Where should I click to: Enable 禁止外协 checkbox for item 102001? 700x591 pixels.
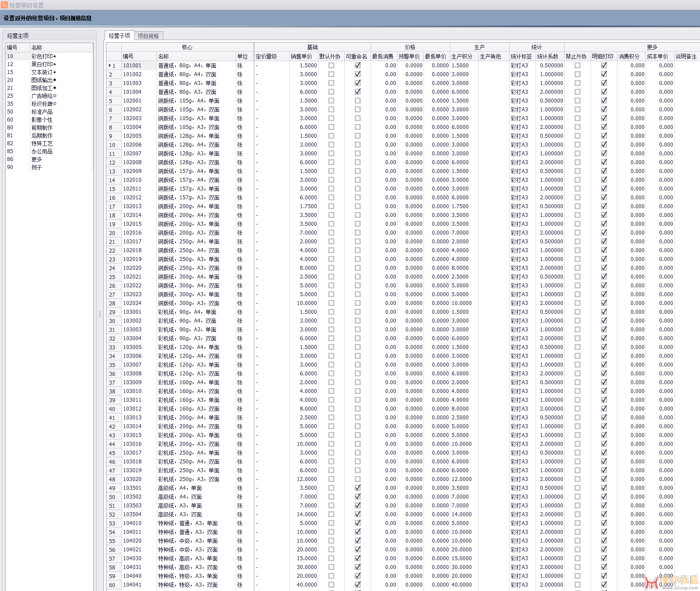click(x=577, y=101)
